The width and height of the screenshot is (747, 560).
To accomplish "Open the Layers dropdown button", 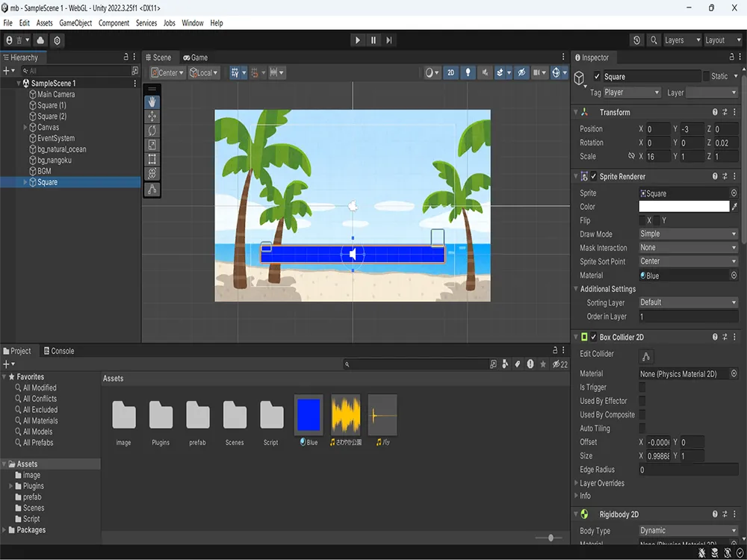I will [x=682, y=40].
